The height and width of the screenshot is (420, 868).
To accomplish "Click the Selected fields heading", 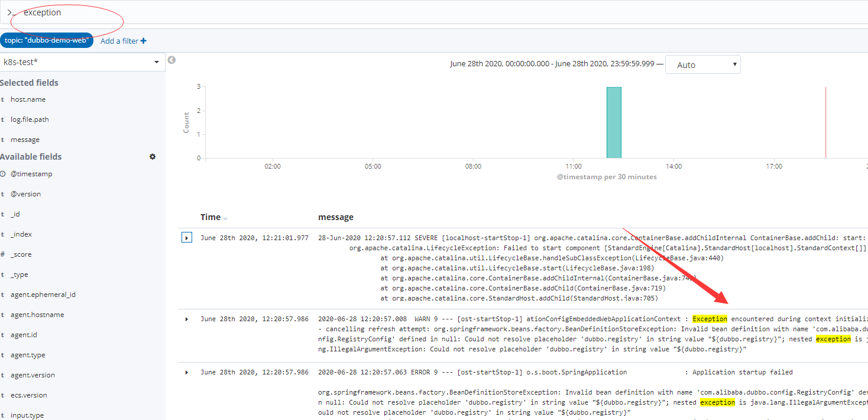I will coord(29,83).
